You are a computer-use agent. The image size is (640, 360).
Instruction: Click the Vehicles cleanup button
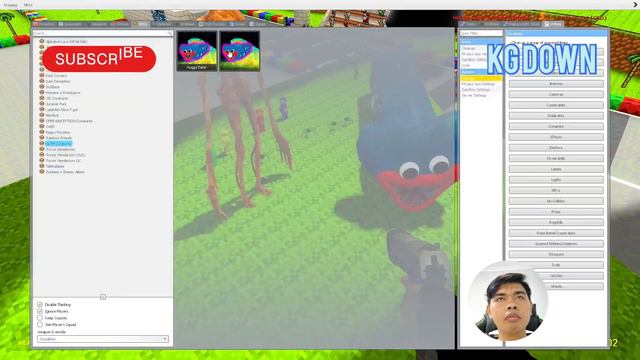[x=556, y=276]
